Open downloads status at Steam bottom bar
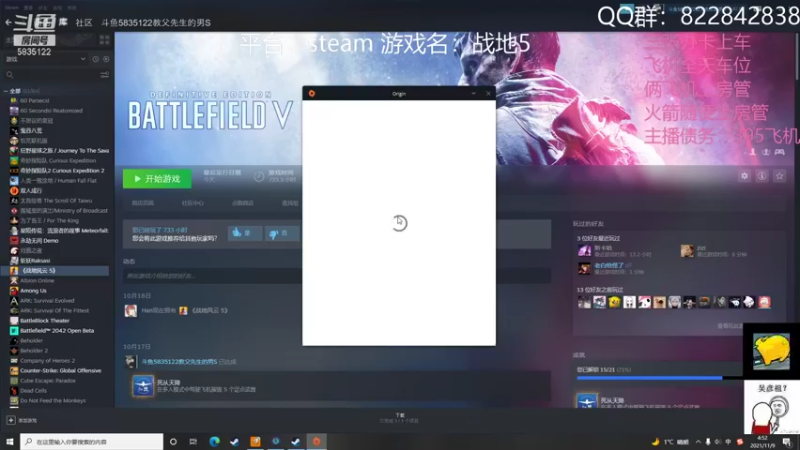The image size is (800, 450). coord(399,418)
